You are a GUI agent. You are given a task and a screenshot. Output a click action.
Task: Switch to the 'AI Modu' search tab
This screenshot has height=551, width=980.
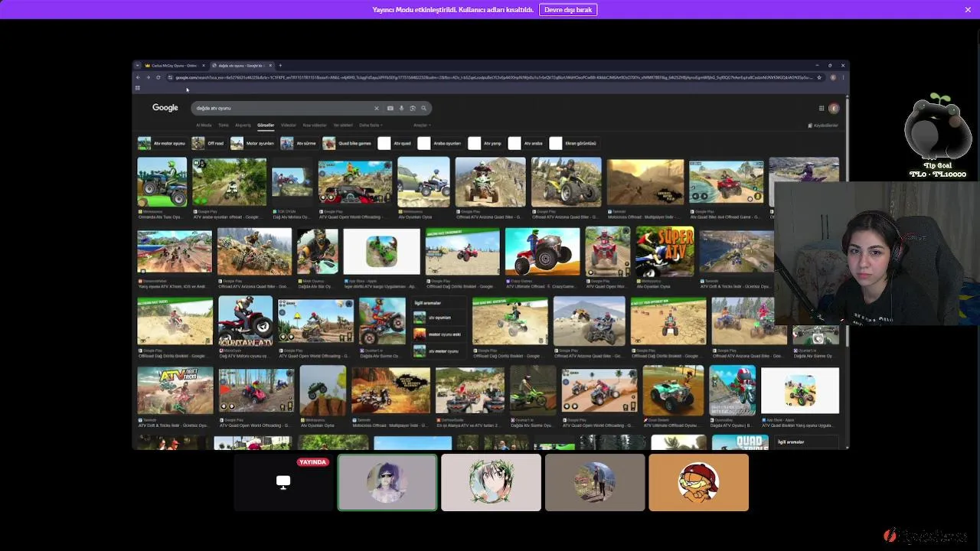(x=204, y=125)
